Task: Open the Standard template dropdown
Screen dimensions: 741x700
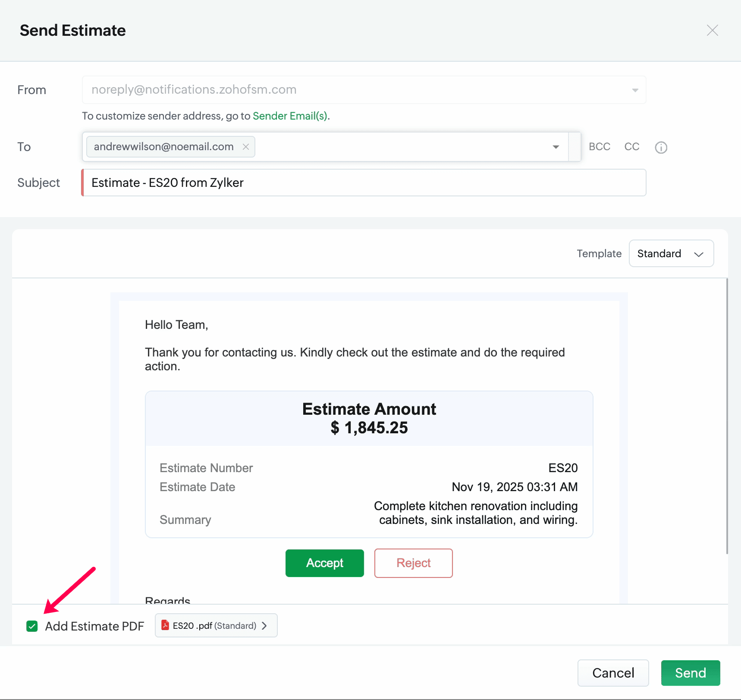Action: 671,253
